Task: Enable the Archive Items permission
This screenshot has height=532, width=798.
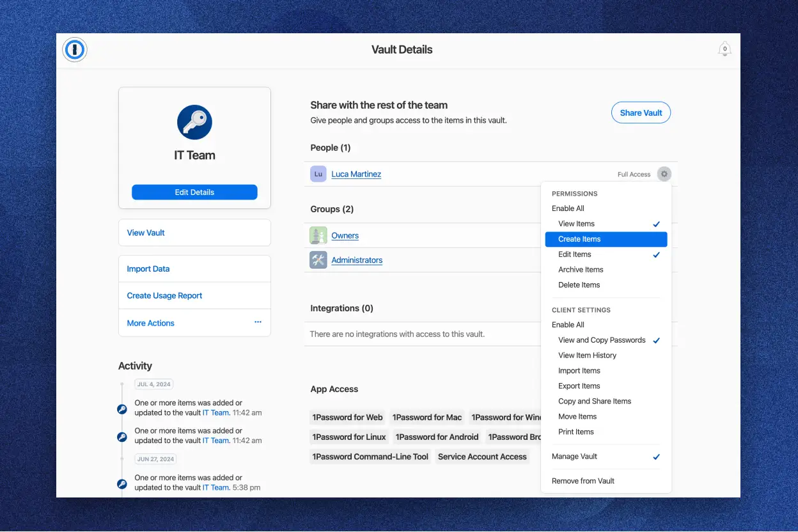Action: click(x=581, y=269)
